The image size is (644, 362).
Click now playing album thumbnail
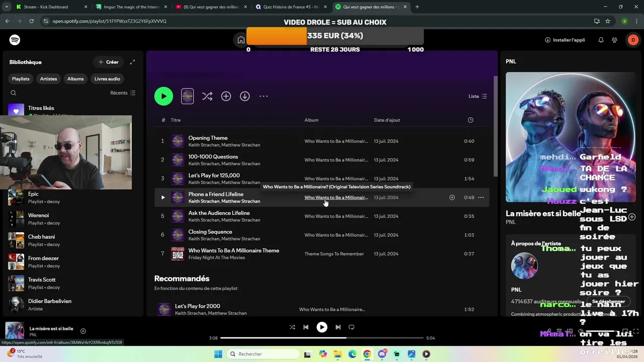(15, 331)
